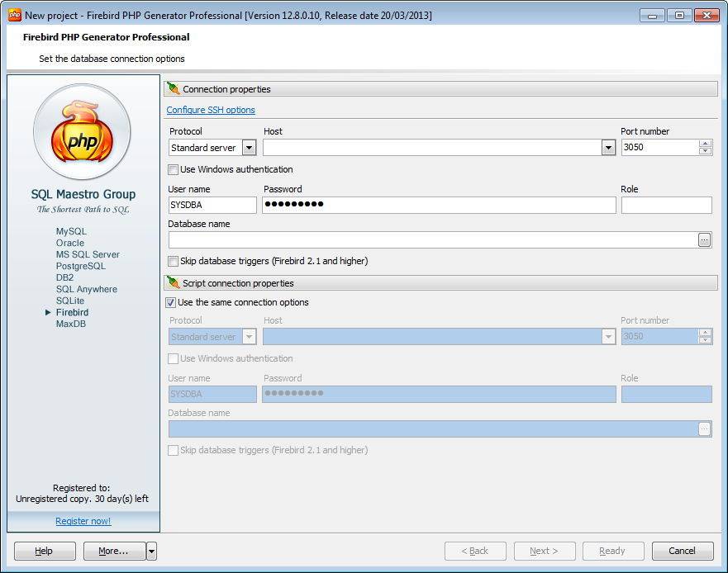Minimize the application window

pos(652,16)
